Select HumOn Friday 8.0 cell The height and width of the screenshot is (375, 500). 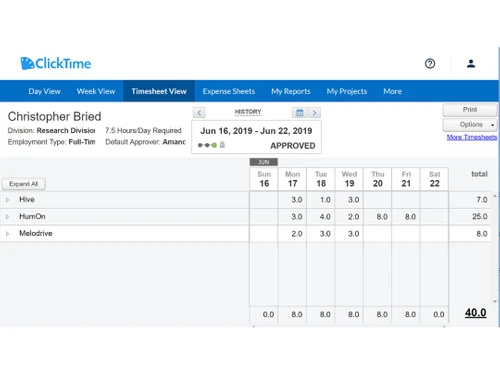(x=406, y=217)
